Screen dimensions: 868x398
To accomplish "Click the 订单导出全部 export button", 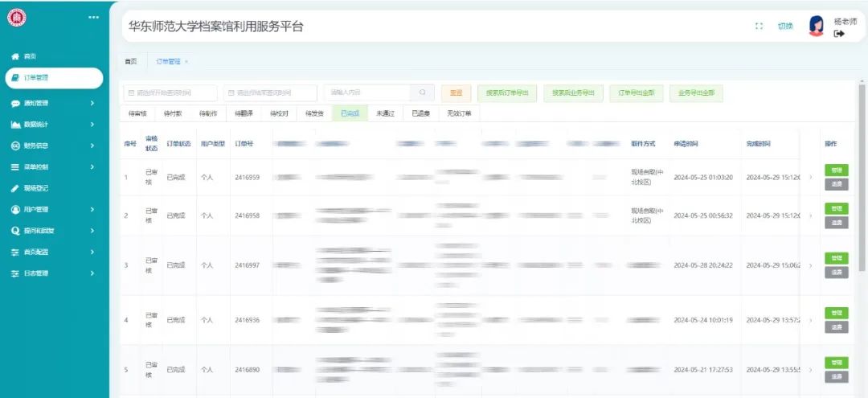I will pos(636,93).
